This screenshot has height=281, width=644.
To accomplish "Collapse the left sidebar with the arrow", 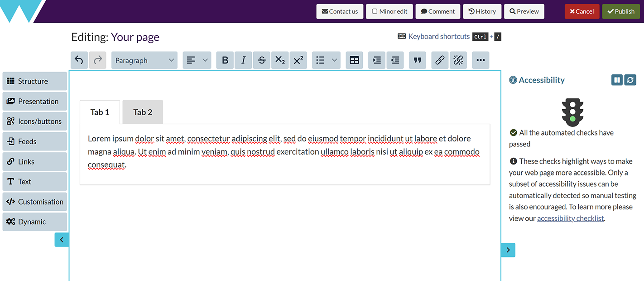I will 62,240.
